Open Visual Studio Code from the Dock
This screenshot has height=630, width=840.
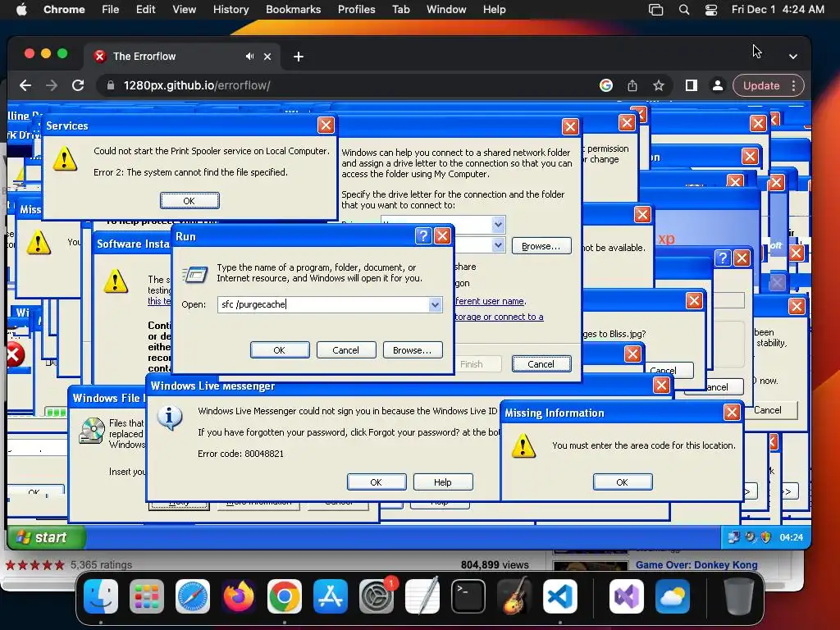tap(559, 596)
